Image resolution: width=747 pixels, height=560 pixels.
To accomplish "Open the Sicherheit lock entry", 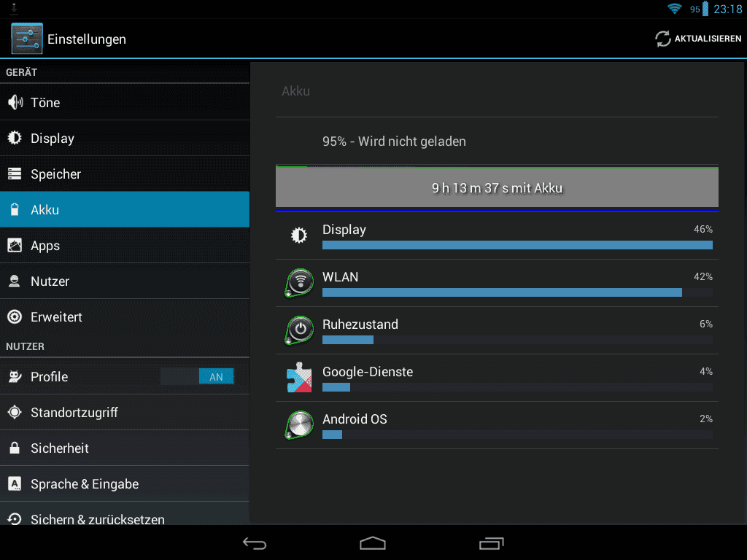I will point(125,448).
